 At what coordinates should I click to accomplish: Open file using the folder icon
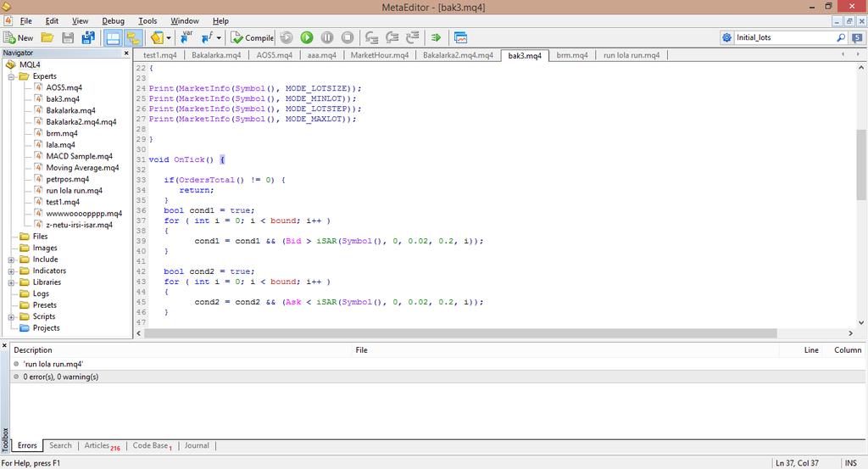pos(47,37)
